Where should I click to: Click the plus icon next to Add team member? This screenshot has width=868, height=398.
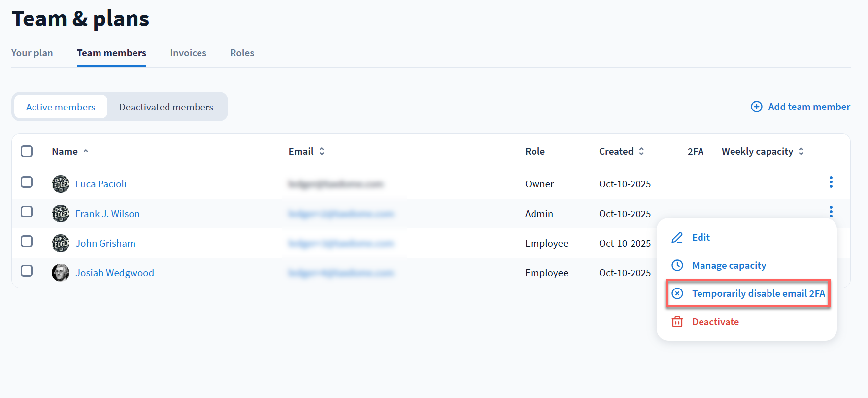[x=756, y=107]
